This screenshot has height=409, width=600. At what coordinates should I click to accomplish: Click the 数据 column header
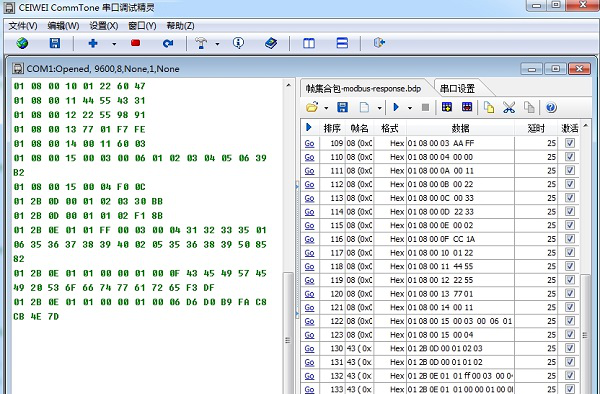460,128
